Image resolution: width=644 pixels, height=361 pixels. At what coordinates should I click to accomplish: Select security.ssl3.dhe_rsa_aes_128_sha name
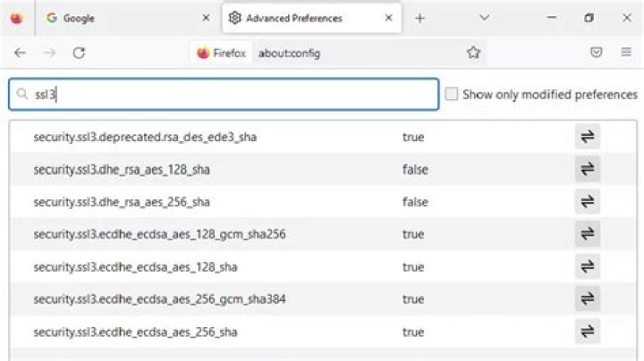coord(122,170)
